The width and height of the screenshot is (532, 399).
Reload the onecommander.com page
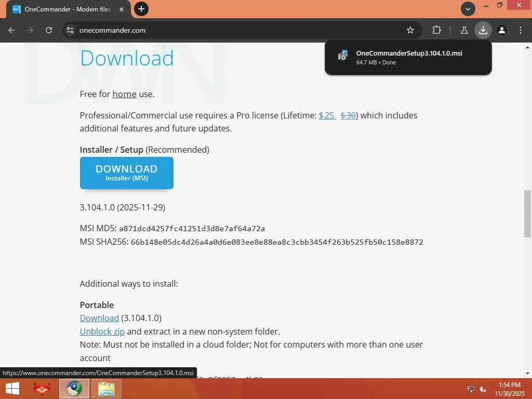[49, 30]
